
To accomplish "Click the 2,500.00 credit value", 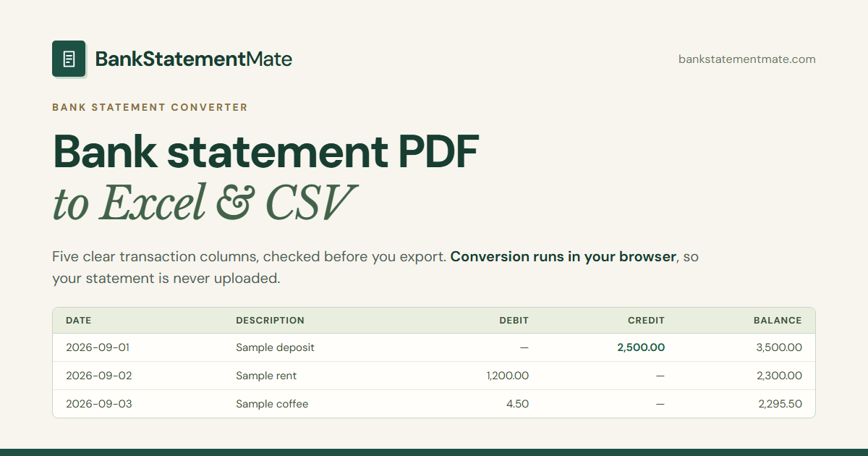I will 641,347.
